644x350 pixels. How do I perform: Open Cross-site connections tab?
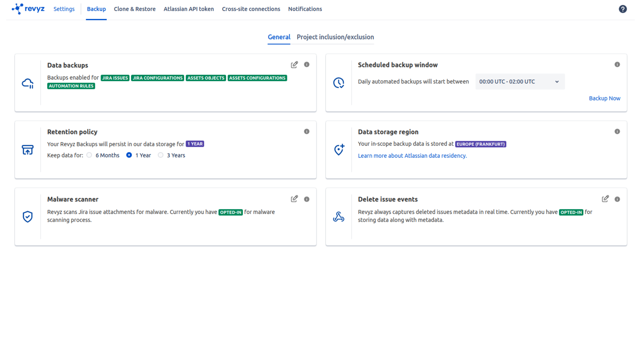251,9
